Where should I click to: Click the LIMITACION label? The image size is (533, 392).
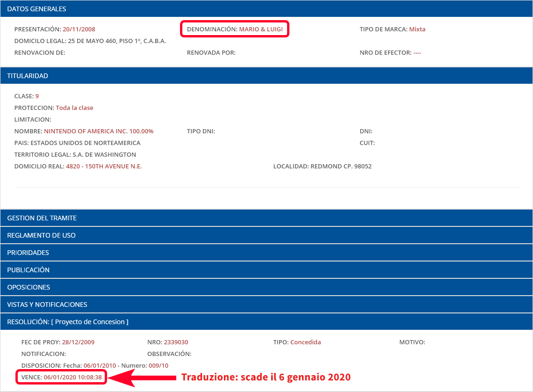[33, 120]
